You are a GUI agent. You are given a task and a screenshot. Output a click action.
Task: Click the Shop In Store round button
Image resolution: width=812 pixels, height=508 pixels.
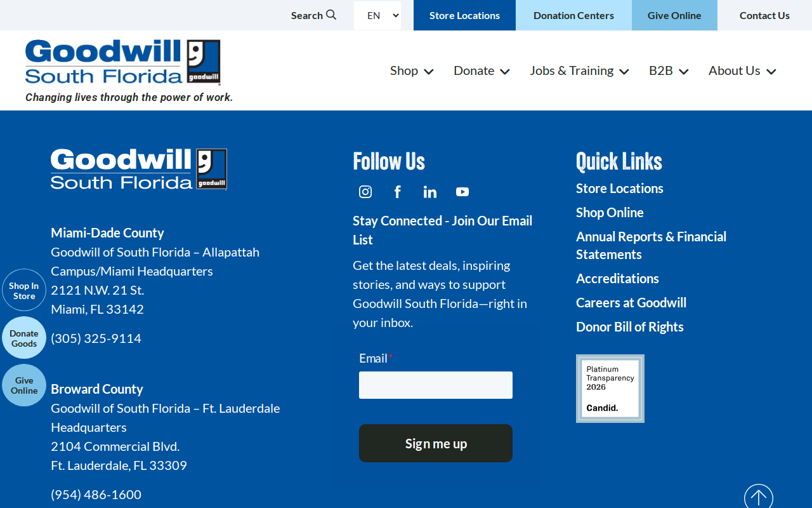click(x=24, y=290)
